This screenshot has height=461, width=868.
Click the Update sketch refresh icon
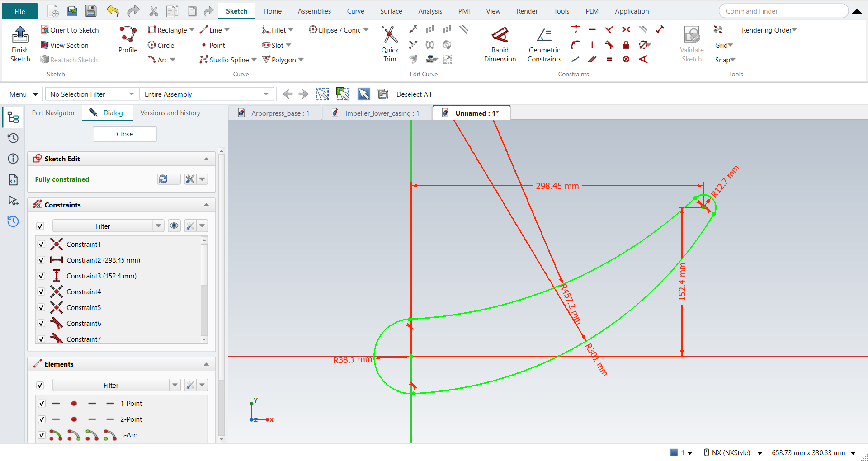click(x=163, y=179)
